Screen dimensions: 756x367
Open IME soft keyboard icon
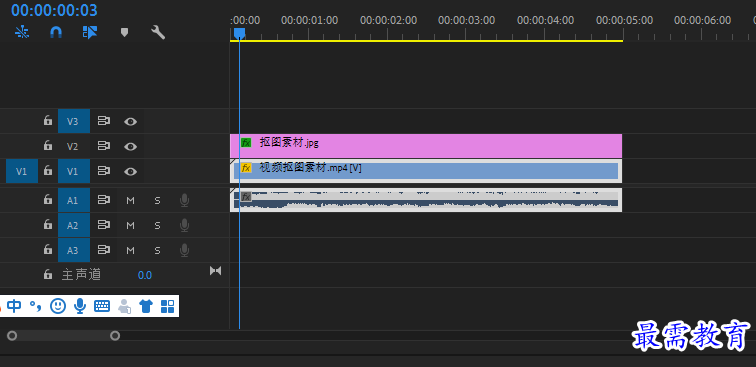click(x=102, y=306)
